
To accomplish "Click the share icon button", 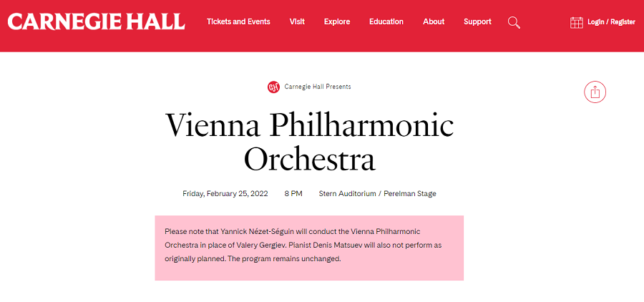I will pos(595,92).
